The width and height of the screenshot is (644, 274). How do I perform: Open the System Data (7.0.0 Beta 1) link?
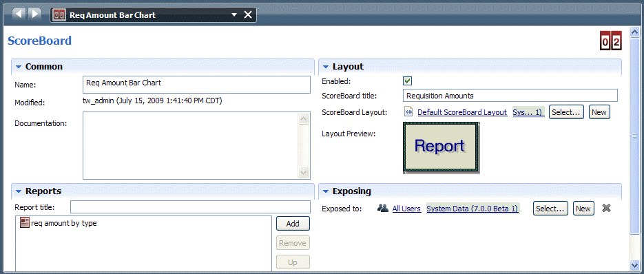click(472, 209)
